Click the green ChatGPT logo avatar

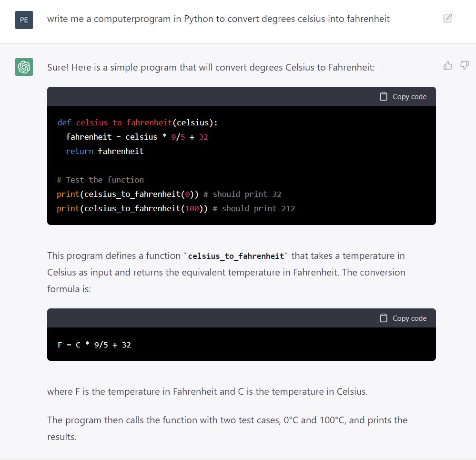coord(24,67)
